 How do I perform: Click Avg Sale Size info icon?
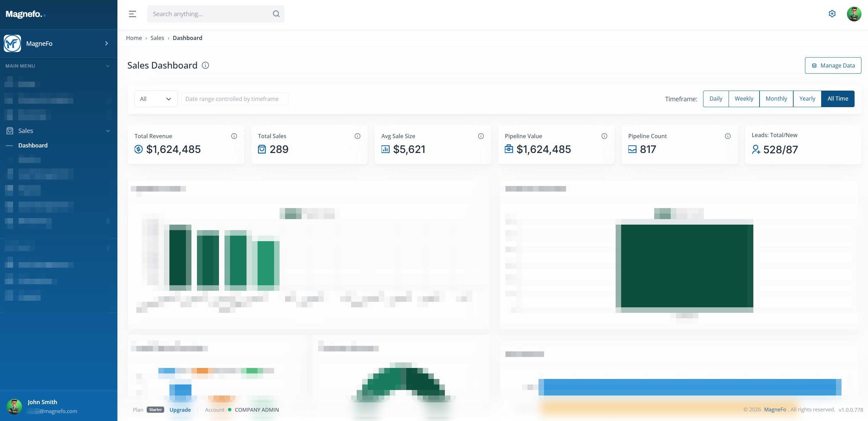[x=481, y=136]
